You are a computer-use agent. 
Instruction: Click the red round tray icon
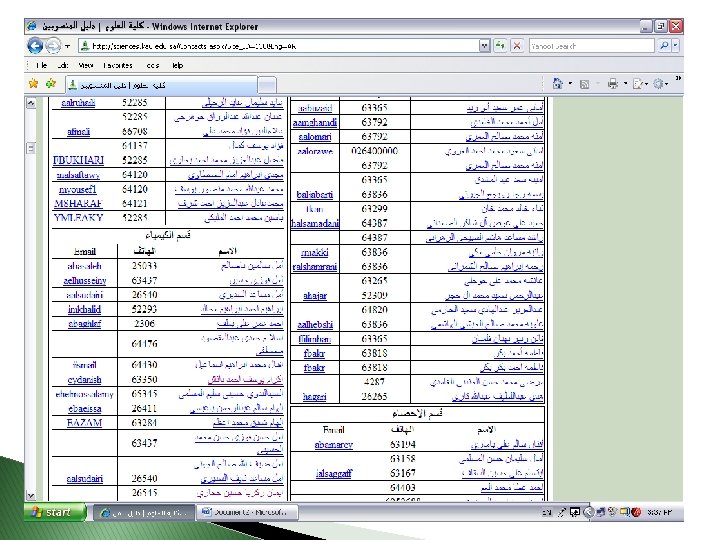tap(636, 512)
